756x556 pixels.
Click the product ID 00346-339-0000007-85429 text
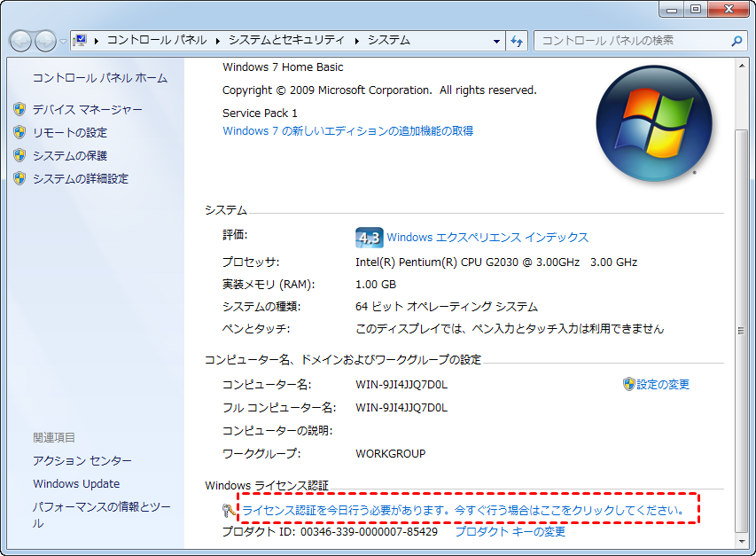369,531
